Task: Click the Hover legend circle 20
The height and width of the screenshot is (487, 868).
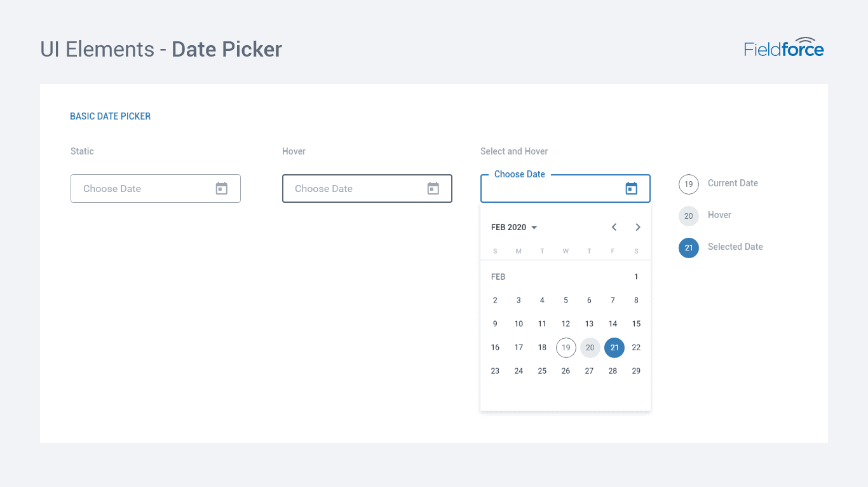Action: [x=689, y=216]
